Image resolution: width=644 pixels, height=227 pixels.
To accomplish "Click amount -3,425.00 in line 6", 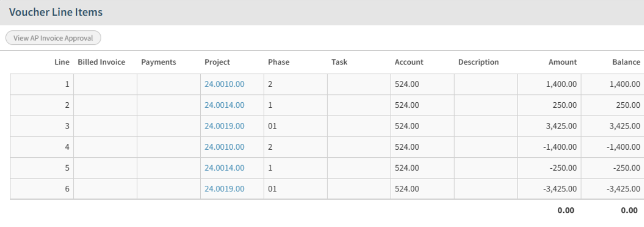I will pyautogui.click(x=560, y=188).
